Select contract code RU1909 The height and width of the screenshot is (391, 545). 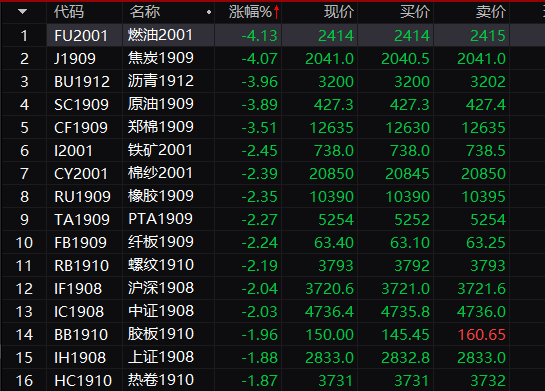(82, 196)
